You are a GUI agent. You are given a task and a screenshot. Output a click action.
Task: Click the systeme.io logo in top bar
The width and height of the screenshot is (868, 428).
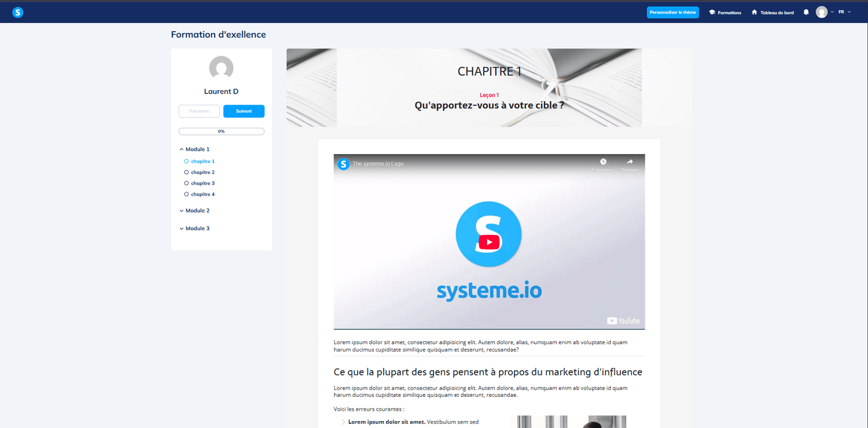pyautogui.click(x=18, y=12)
